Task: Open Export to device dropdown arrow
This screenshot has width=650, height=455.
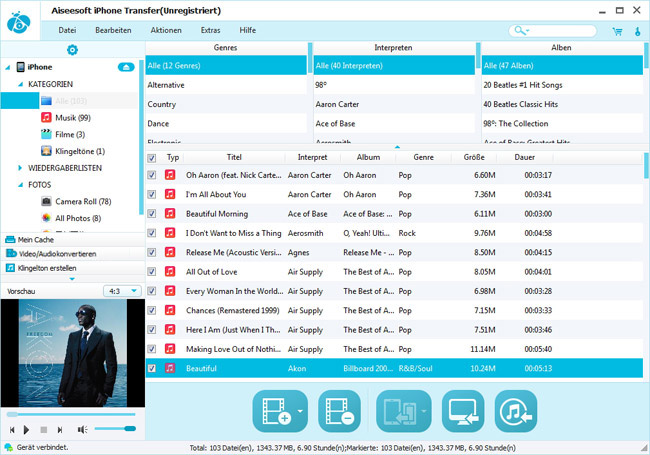Action: pos(424,411)
